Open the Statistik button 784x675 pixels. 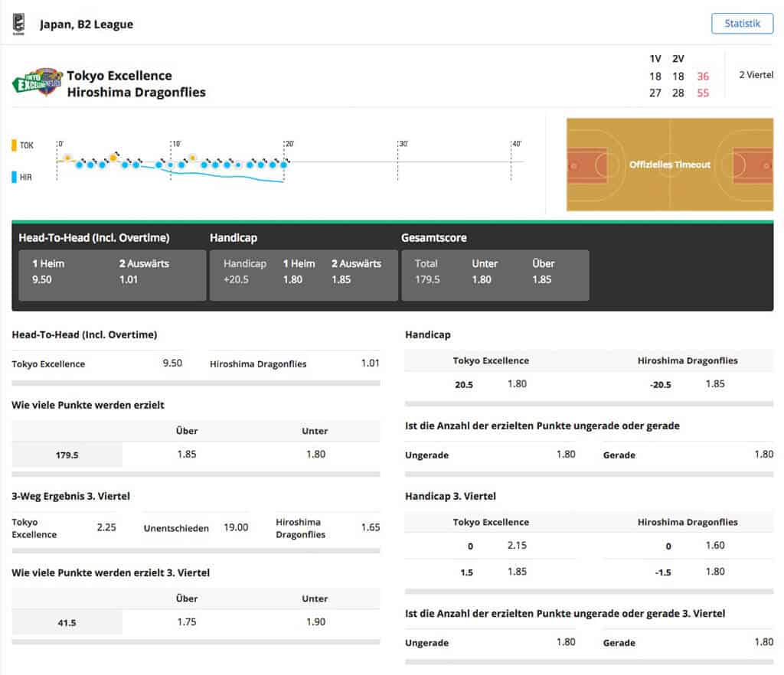pyautogui.click(x=742, y=24)
